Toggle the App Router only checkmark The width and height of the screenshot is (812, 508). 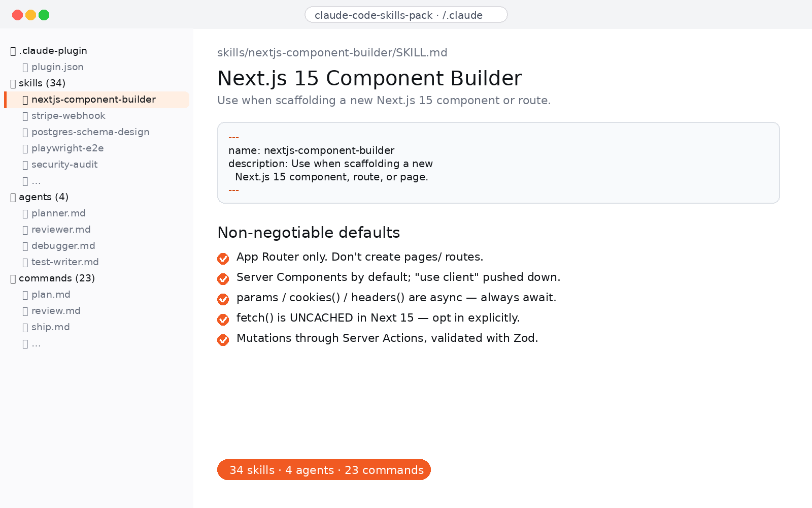223,259
